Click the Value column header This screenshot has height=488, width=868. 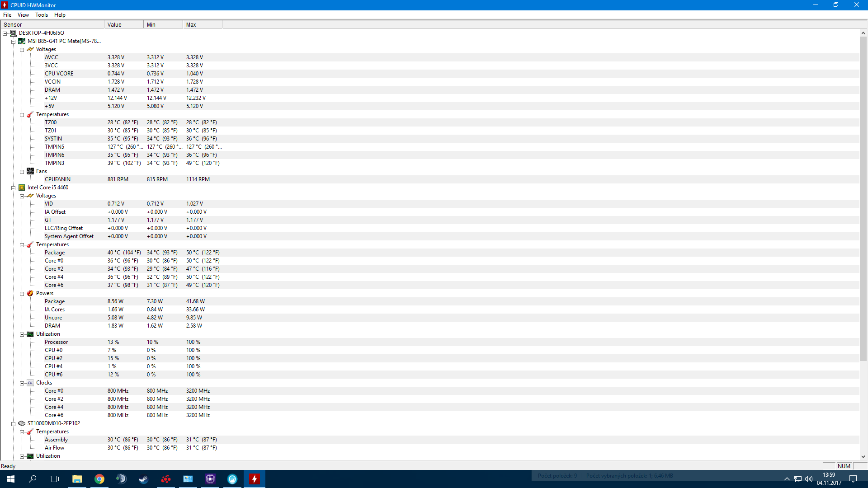pos(123,24)
